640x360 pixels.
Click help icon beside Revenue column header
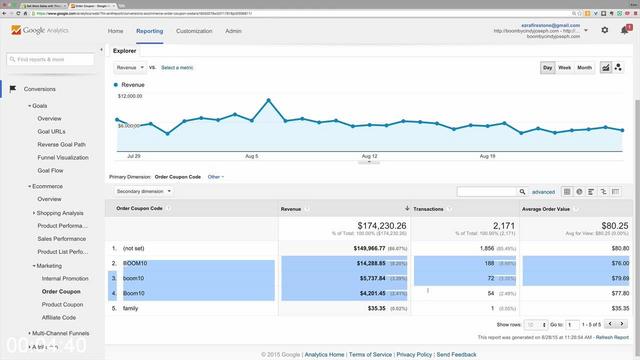pos(307,209)
